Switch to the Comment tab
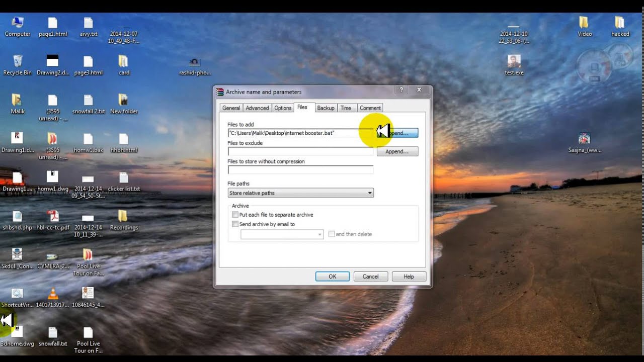 (370, 108)
